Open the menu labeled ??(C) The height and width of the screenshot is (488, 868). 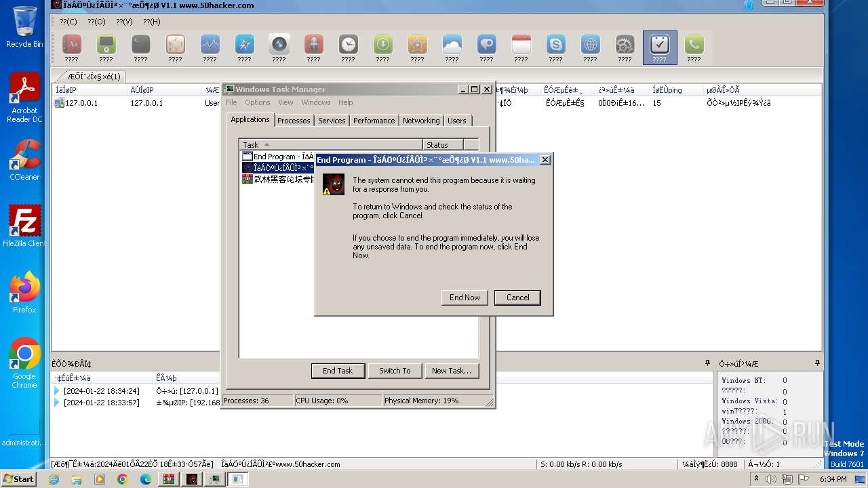(68, 22)
